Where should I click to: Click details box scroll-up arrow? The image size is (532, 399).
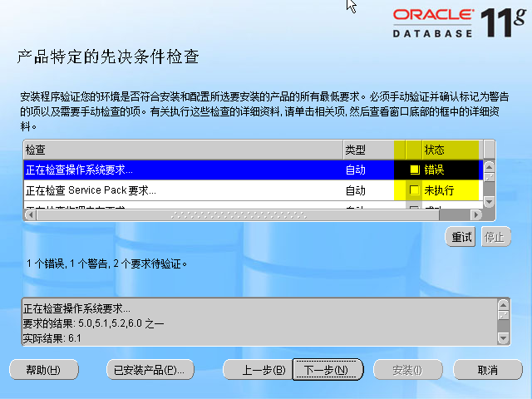pos(503,305)
